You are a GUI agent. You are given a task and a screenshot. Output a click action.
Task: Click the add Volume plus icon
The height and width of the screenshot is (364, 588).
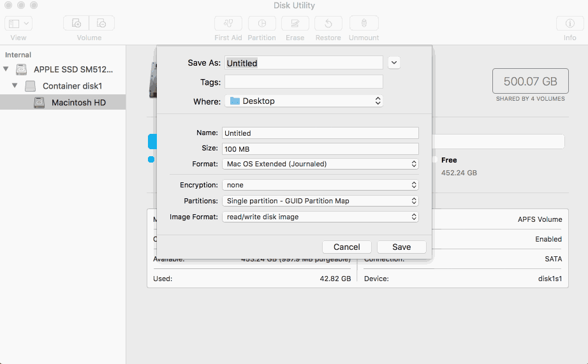click(76, 23)
